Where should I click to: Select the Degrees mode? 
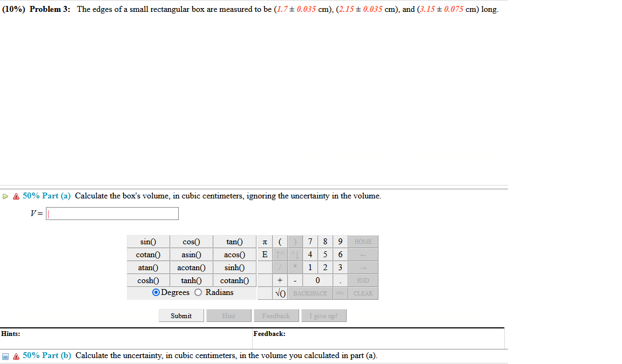155,292
